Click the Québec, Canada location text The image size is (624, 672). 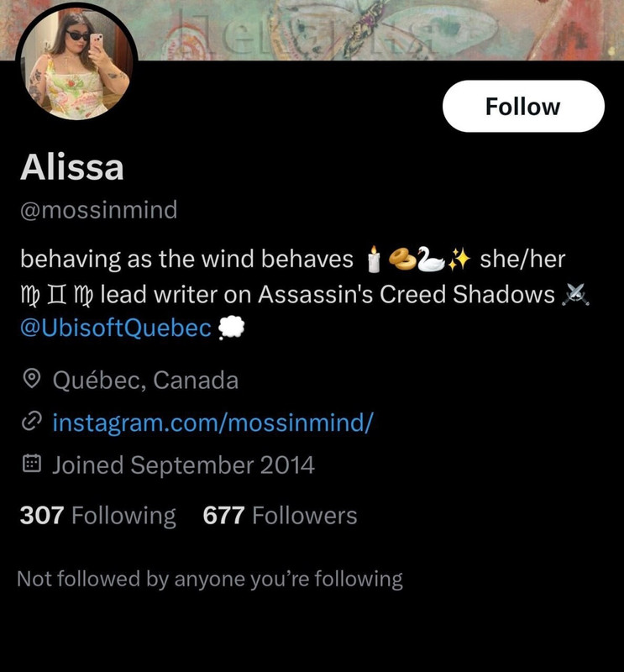[x=145, y=381]
